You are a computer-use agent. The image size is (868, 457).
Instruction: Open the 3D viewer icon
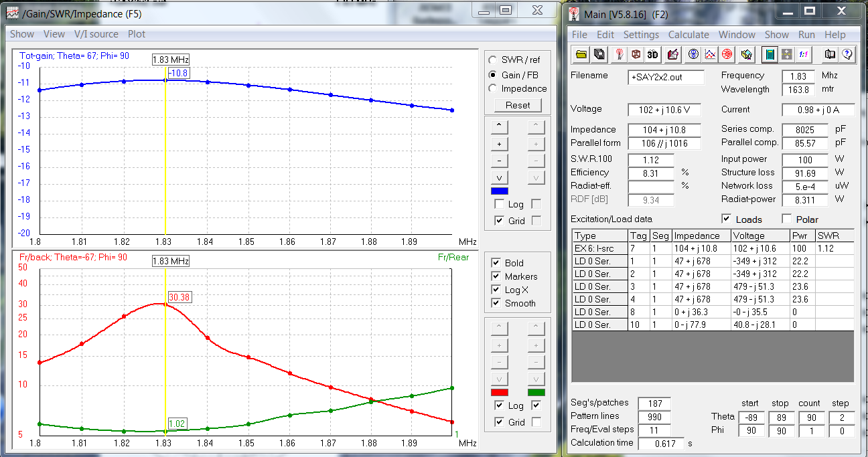(652, 54)
